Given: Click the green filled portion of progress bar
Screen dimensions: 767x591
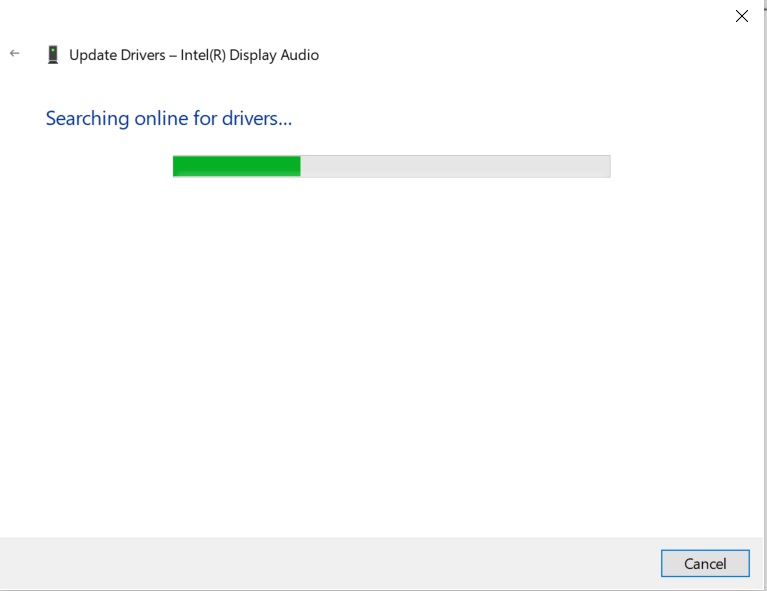Looking at the screenshot, I should 236,166.
